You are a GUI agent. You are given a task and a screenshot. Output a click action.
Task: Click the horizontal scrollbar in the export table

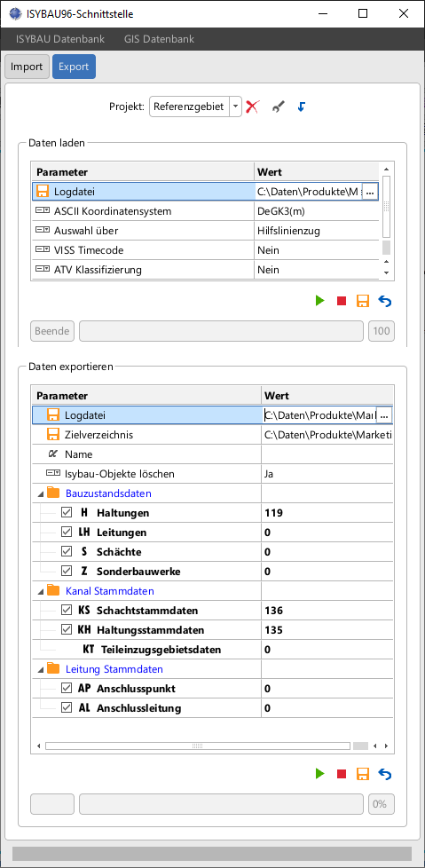click(x=198, y=746)
